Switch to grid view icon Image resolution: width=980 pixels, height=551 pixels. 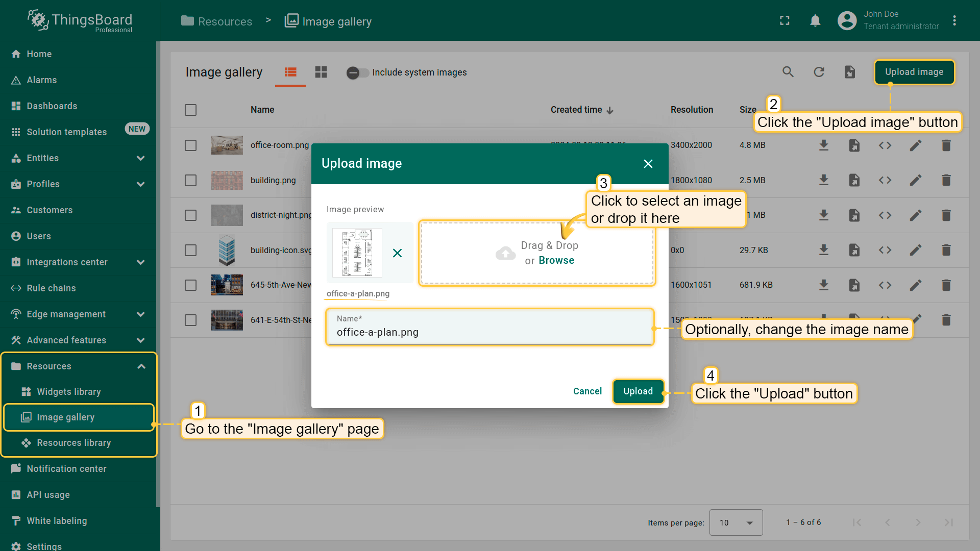point(321,72)
